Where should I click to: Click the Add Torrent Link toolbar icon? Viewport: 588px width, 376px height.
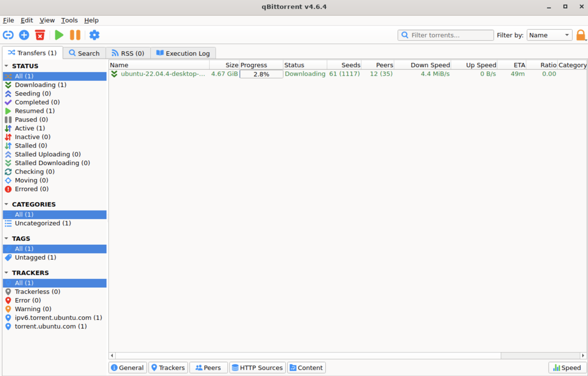[8, 35]
